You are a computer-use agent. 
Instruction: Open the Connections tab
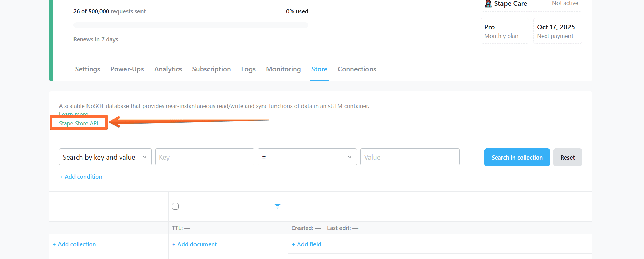357,69
